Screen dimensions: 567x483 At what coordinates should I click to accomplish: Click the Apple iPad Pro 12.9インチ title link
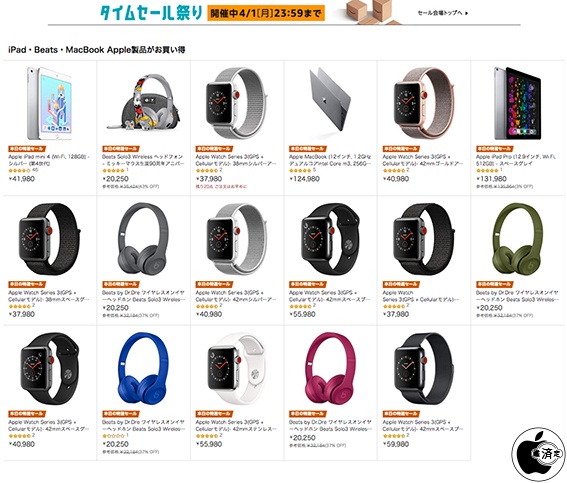point(516,160)
